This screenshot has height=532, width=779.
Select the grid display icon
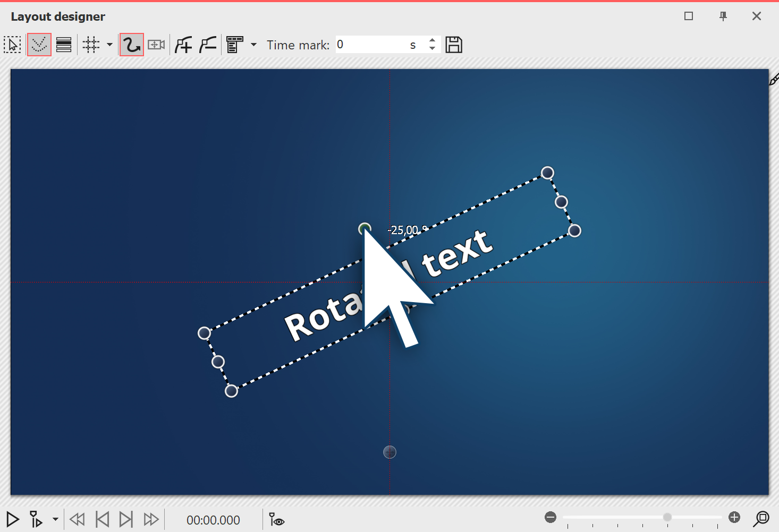pos(89,44)
